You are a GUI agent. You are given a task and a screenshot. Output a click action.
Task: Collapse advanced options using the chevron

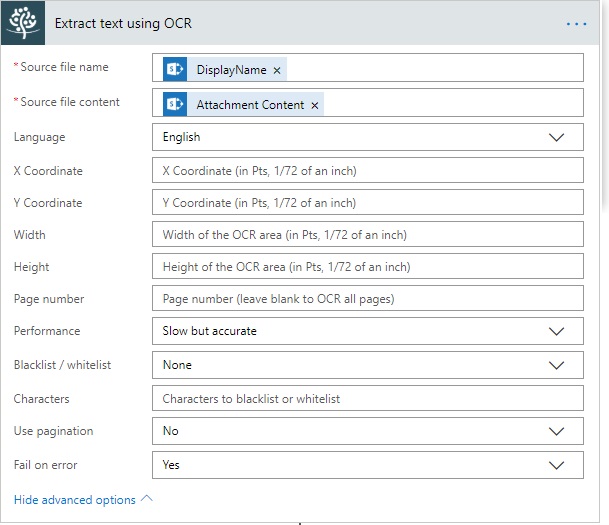coord(147,498)
